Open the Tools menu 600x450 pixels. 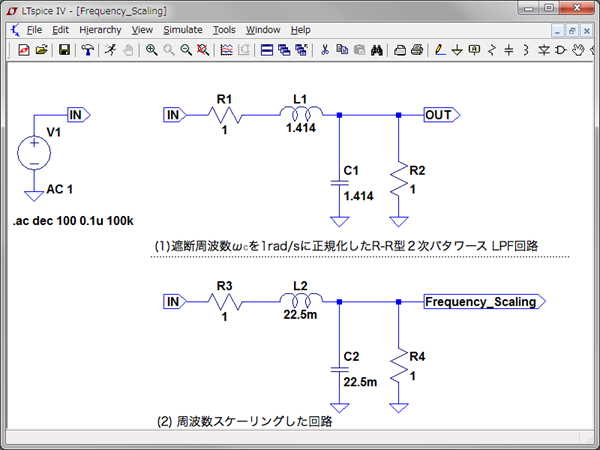224,30
